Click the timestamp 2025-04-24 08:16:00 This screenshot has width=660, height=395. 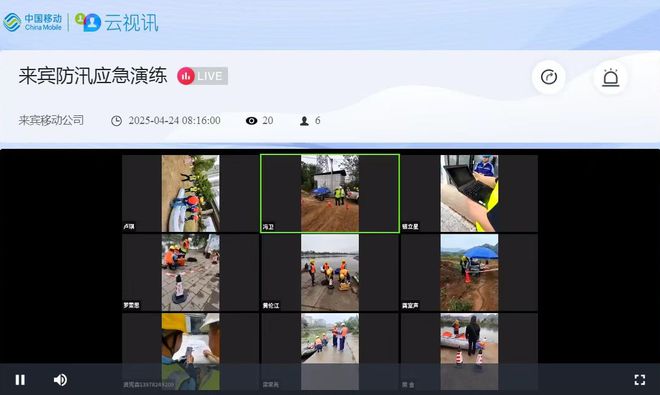tap(174, 121)
